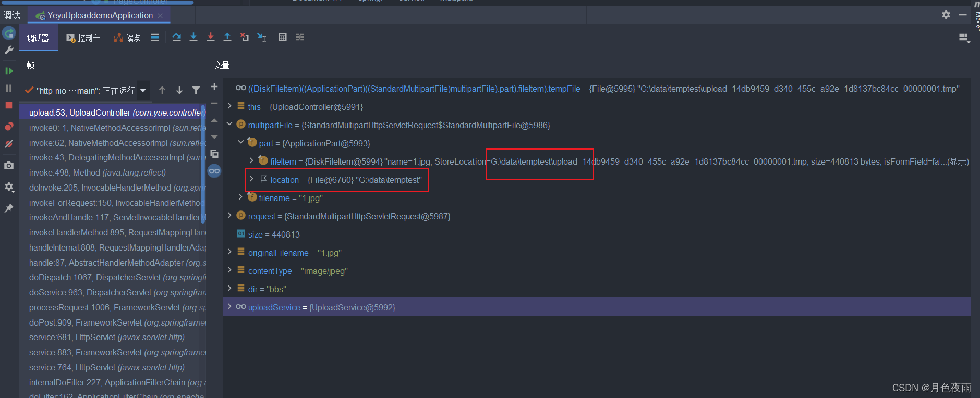This screenshot has width=980, height=398.
Task: Select the size = 440813 variable
Action: coord(597,234)
